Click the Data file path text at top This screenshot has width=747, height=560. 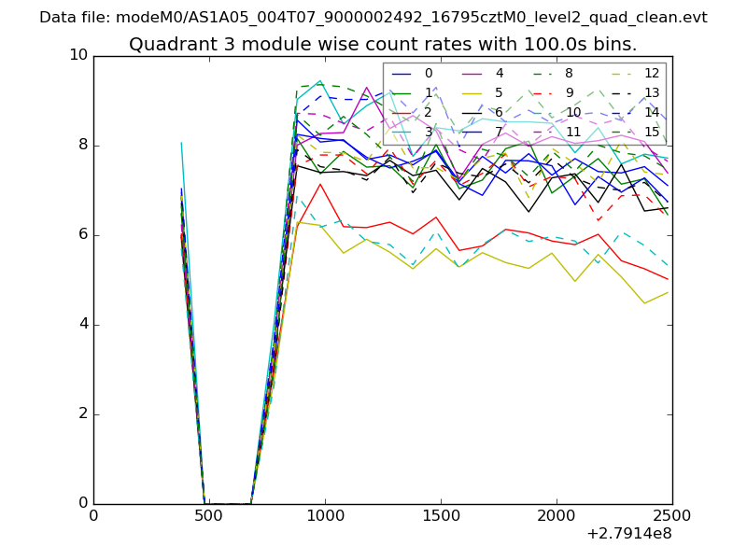[x=373, y=18]
